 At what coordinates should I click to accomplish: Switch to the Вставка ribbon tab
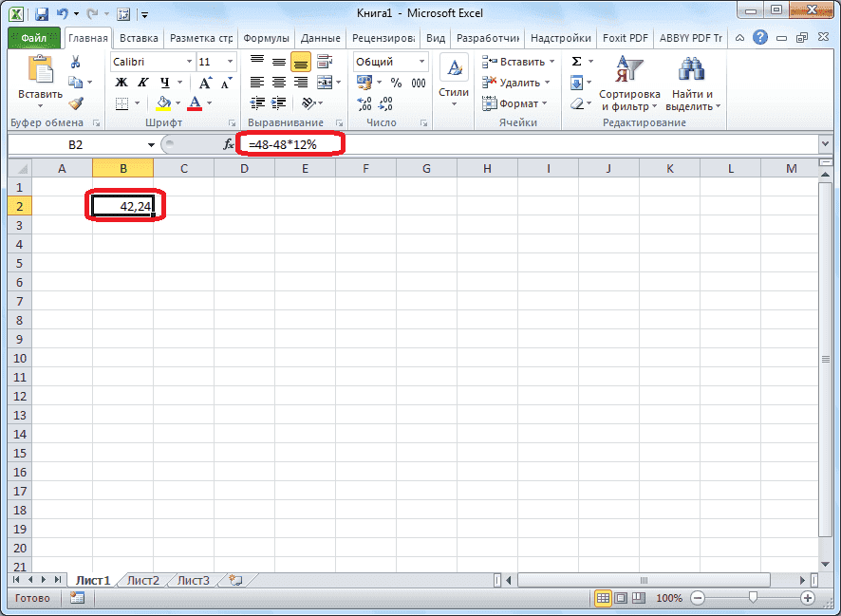tap(138, 38)
